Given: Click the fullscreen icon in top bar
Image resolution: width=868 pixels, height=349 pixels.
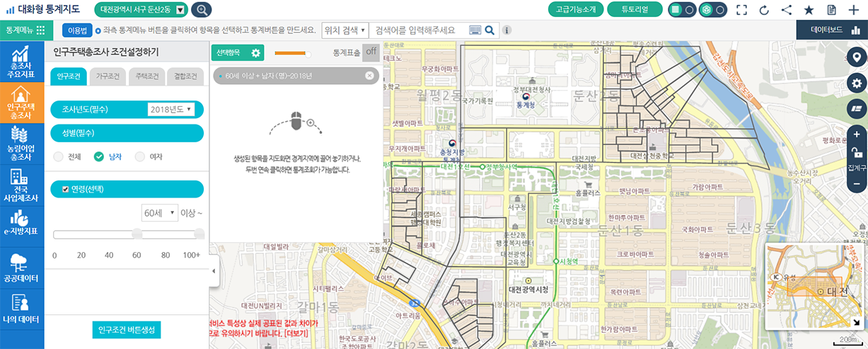Looking at the screenshot, I should pyautogui.click(x=741, y=10).
